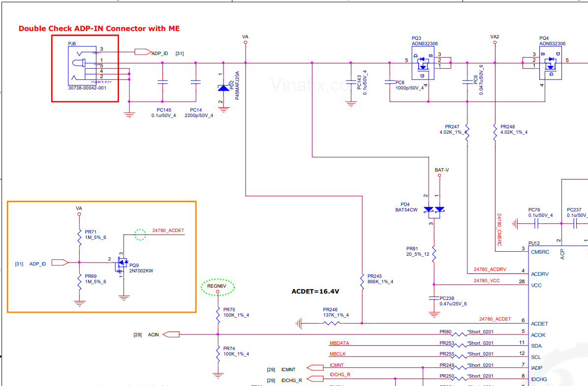
Task: Select the vertical 24780_CMSRC net name
Action: point(499,230)
